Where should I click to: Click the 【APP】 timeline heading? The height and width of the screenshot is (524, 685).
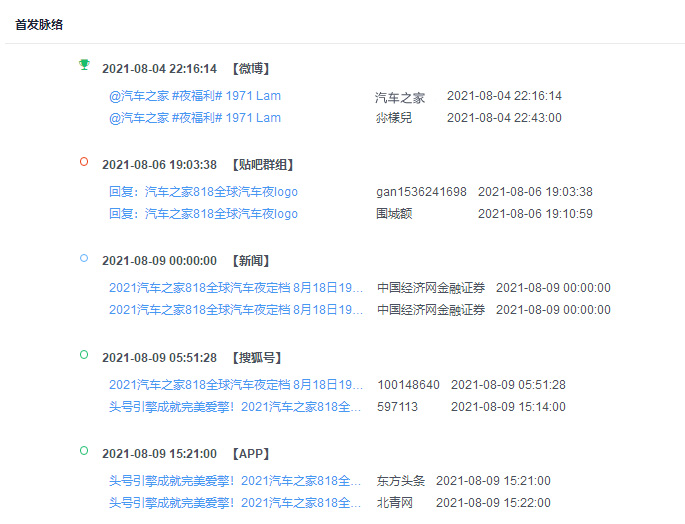(x=250, y=454)
